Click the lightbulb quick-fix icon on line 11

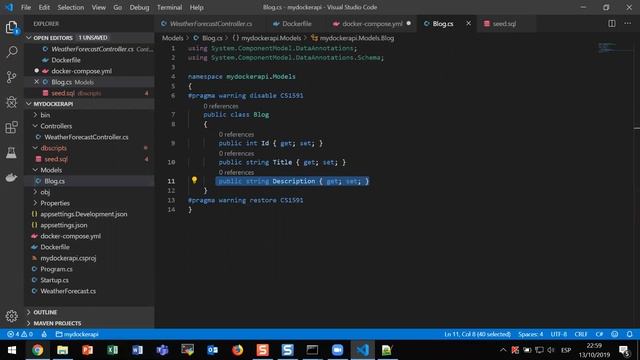(x=194, y=180)
